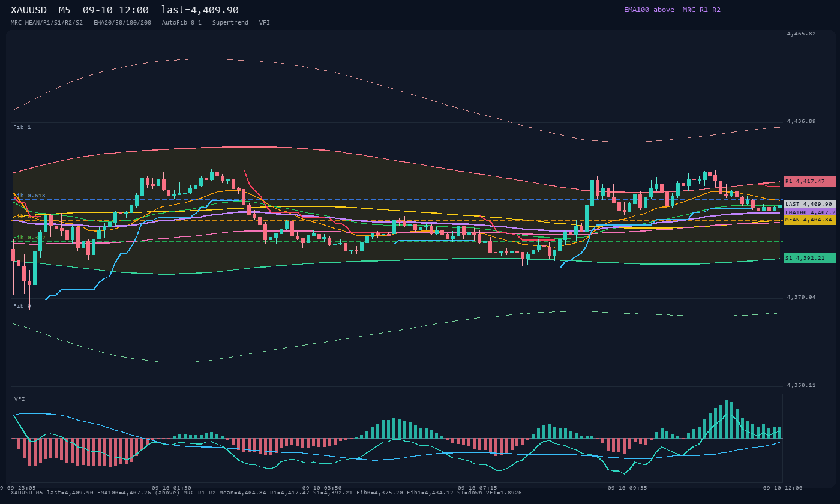The image size is (840, 504).
Task: Click the 4,350.11 price axis value
Action: [x=801, y=385]
